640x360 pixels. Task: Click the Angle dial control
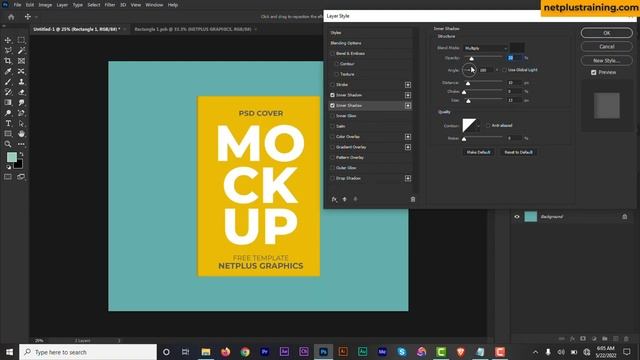pos(469,70)
